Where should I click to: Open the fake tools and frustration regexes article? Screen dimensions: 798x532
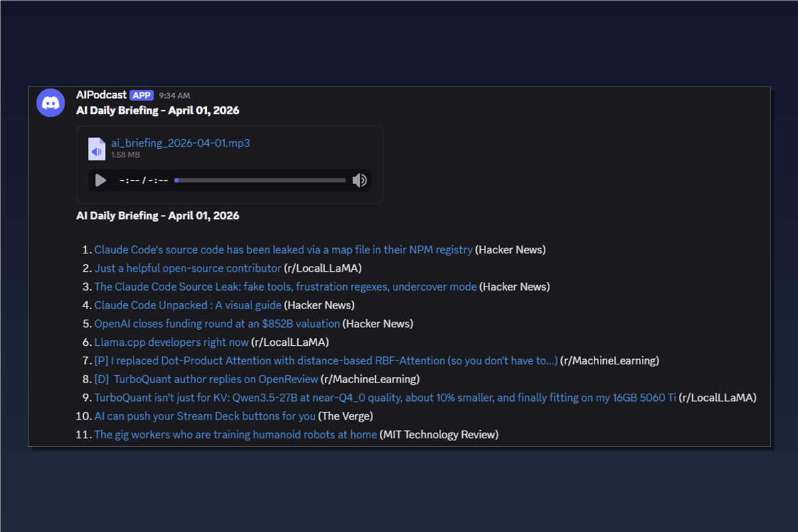285,287
